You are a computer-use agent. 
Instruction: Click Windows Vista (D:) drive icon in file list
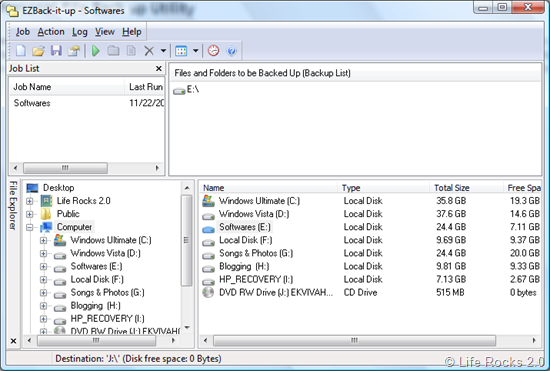208,216
